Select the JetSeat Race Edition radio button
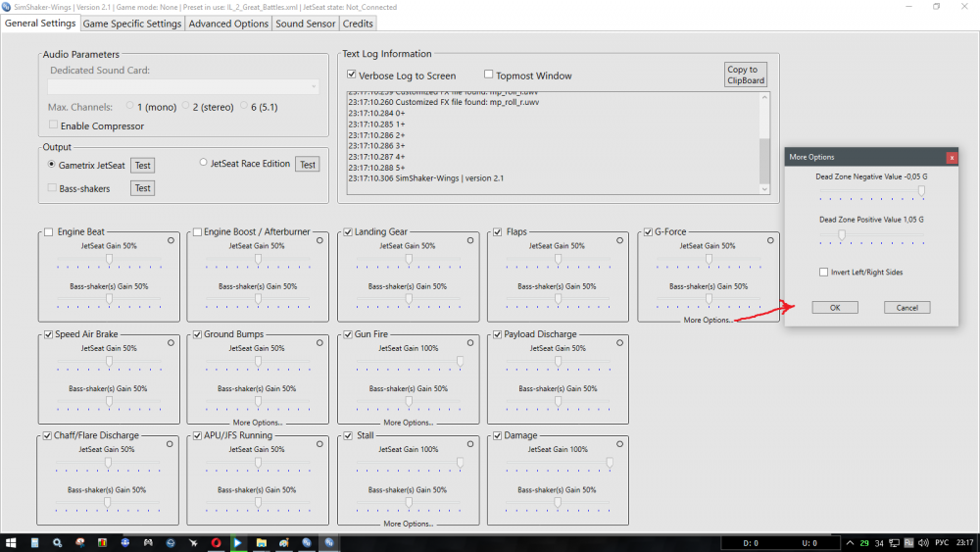The image size is (980, 552). [x=203, y=163]
